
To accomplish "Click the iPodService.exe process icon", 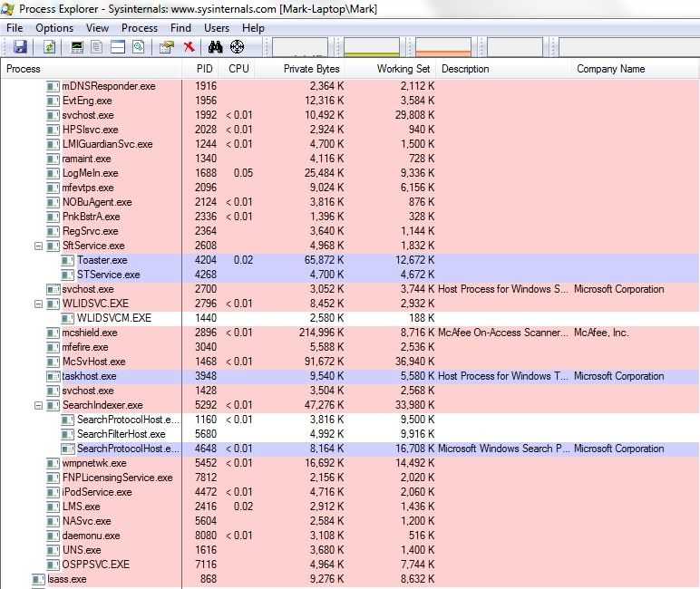I will coord(53,492).
